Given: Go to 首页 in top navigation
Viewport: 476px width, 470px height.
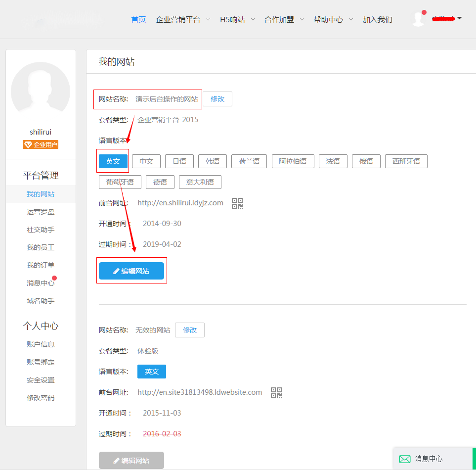Looking at the screenshot, I should pyautogui.click(x=138, y=20).
